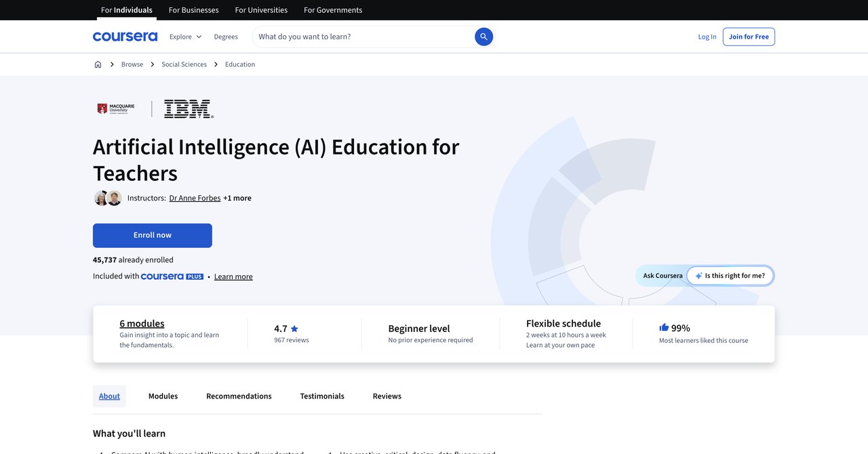Click the Join for Free button
The height and width of the screenshot is (454, 868).
[749, 37]
